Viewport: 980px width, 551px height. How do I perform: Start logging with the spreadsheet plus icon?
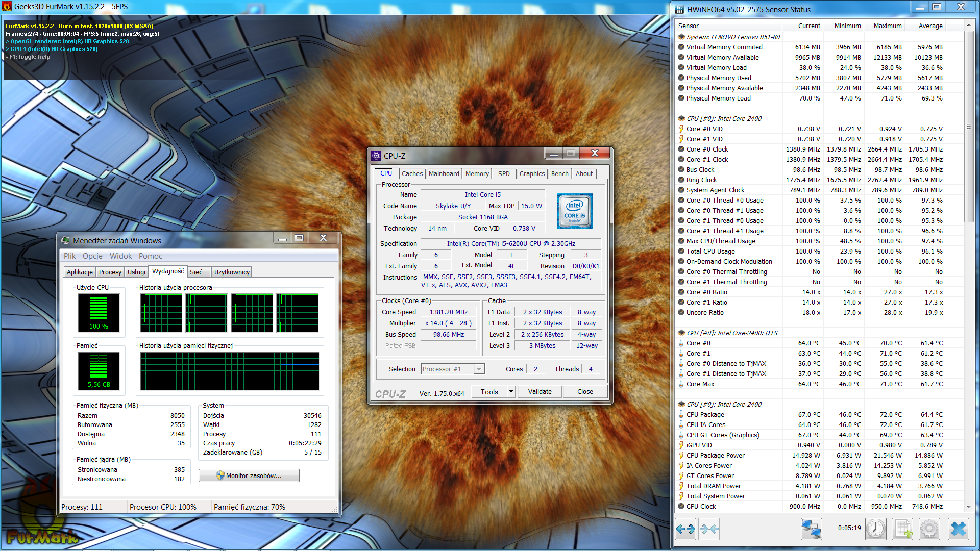click(902, 529)
